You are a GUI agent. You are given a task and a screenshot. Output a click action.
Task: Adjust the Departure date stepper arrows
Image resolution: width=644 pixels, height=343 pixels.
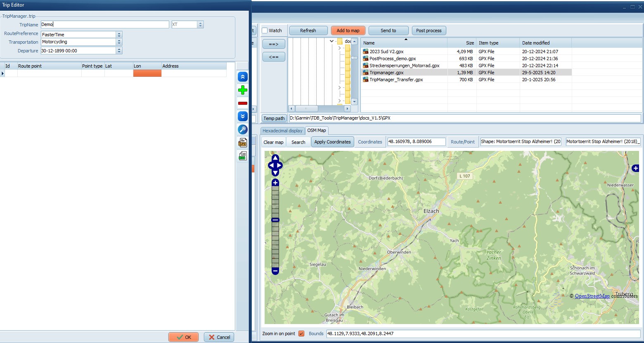point(119,51)
